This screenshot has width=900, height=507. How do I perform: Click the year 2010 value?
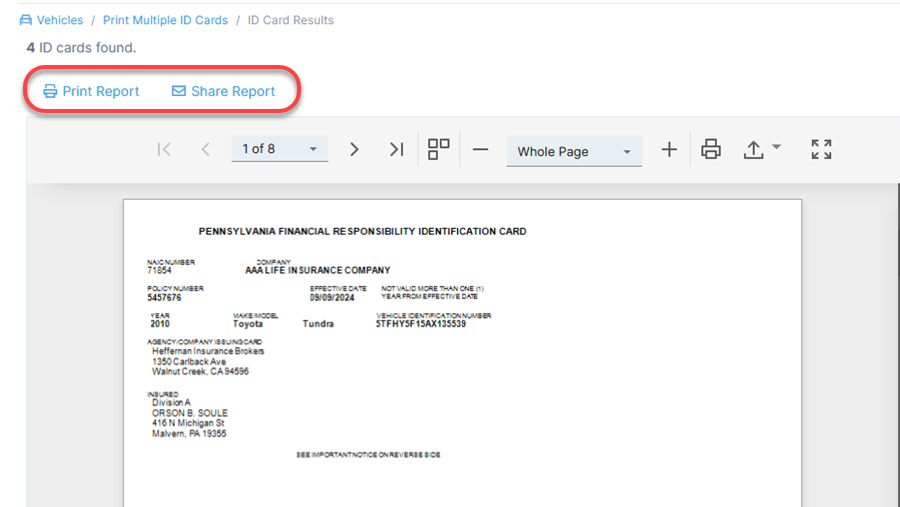pos(160,324)
